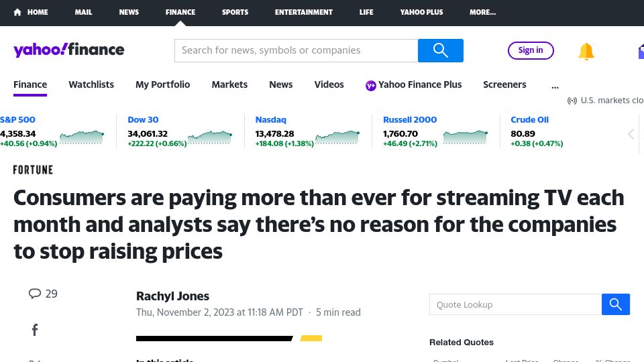Select the Videos tab

[x=329, y=84]
